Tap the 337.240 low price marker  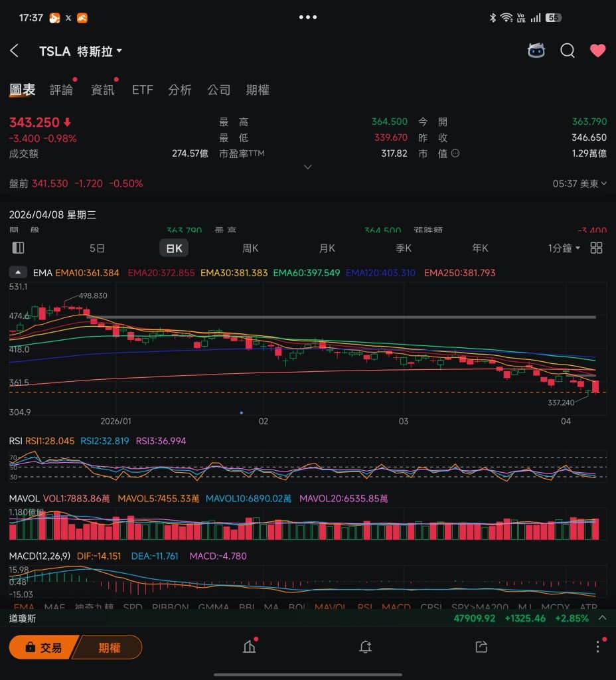point(561,402)
